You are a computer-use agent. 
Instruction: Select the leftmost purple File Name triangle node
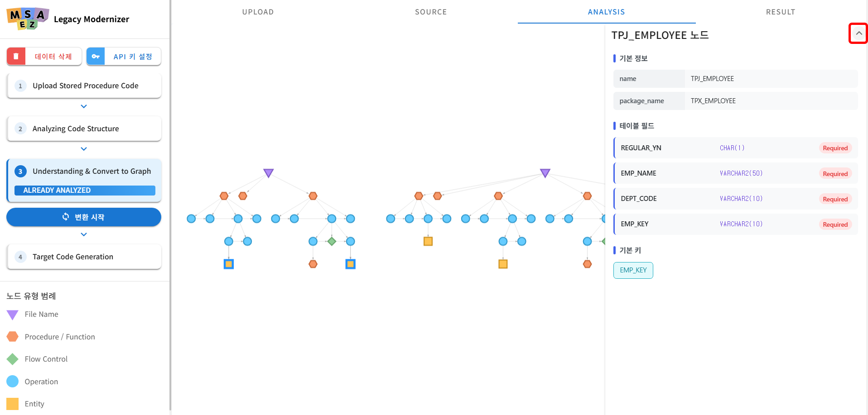tap(268, 173)
